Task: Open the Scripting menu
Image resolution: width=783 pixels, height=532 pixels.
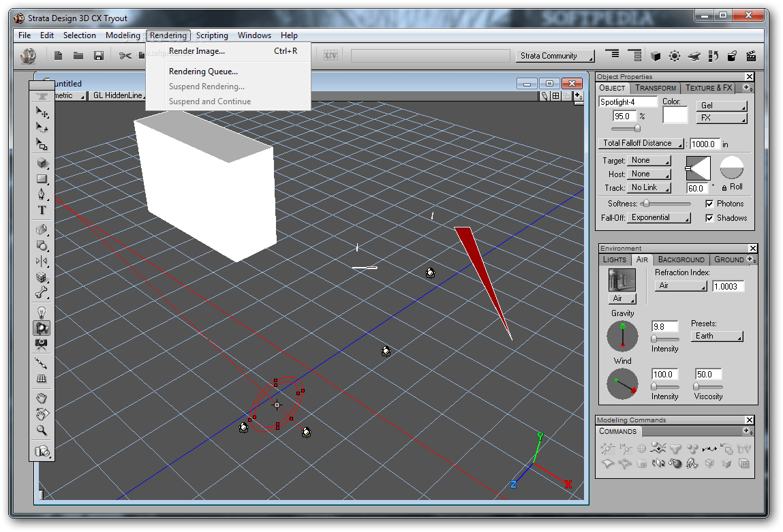Action: 212,35
